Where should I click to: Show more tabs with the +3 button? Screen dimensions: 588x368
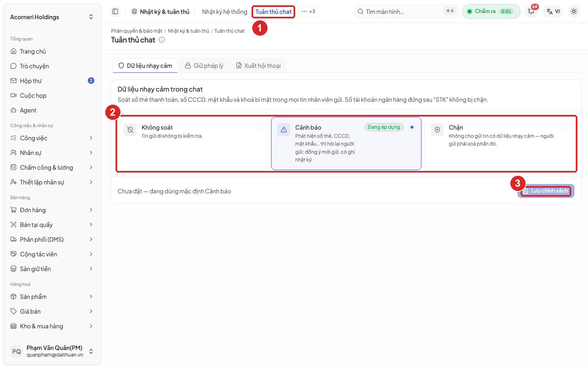click(308, 11)
